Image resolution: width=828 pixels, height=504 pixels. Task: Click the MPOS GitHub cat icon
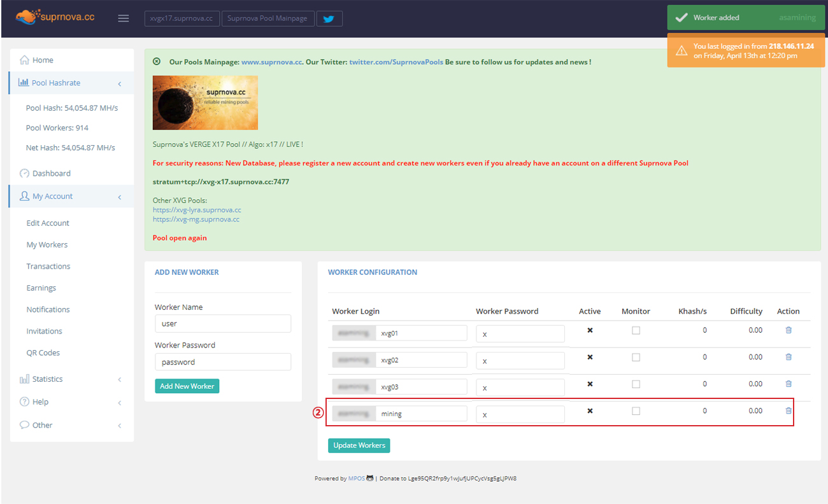370,479
